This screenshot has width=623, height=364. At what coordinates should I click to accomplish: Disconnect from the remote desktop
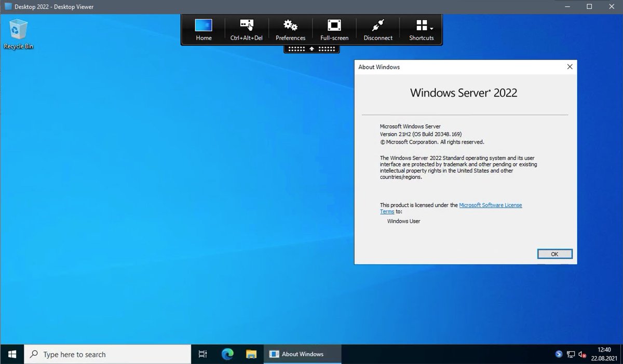coord(378,30)
